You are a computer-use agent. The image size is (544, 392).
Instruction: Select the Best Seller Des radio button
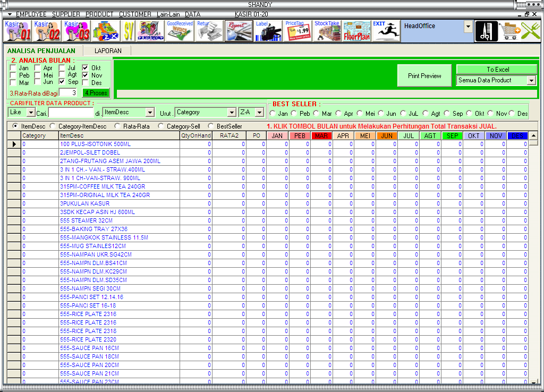tap(512, 113)
